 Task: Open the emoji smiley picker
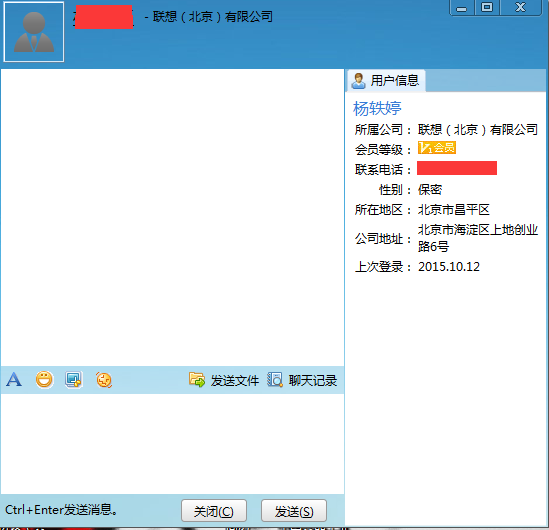pos(44,379)
